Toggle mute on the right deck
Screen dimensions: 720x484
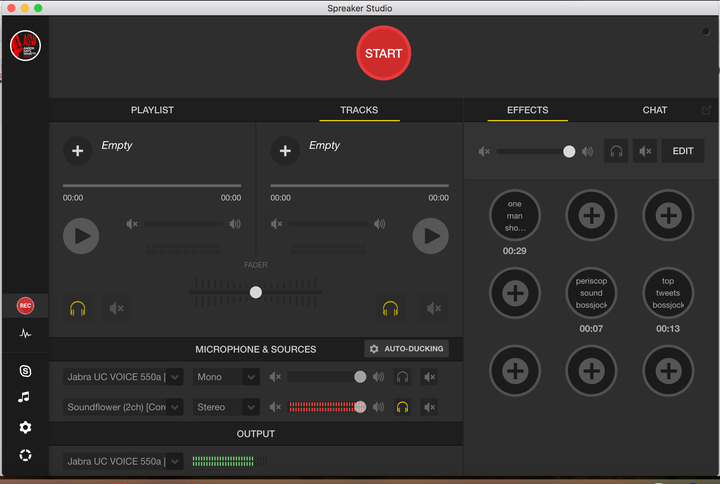434,308
